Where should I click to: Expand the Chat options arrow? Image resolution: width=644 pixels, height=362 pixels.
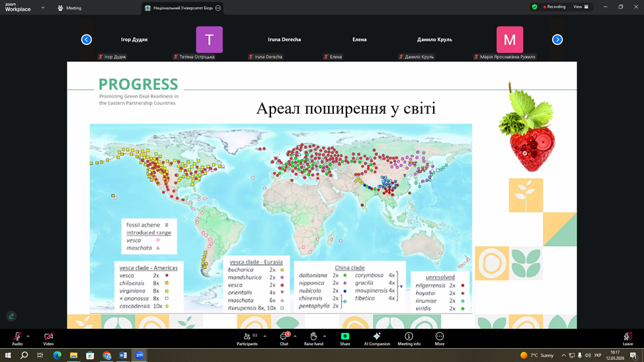(x=295, y=336)
